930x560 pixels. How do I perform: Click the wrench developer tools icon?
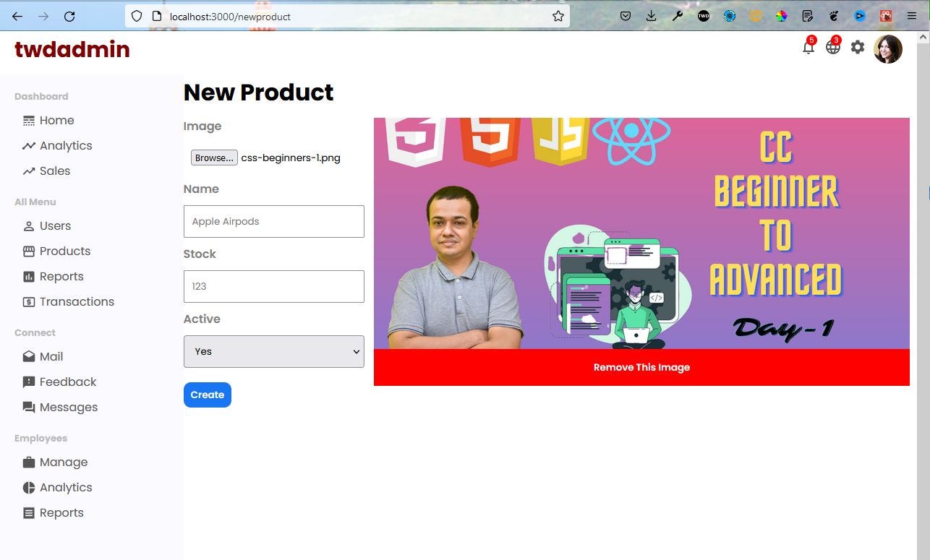(678, 16)
